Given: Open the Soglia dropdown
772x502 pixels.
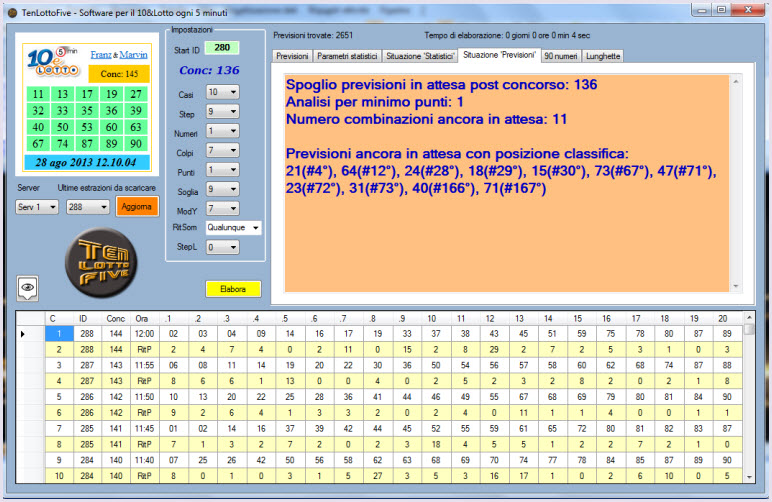Looking at the screenshot, I should coord(223,189).
